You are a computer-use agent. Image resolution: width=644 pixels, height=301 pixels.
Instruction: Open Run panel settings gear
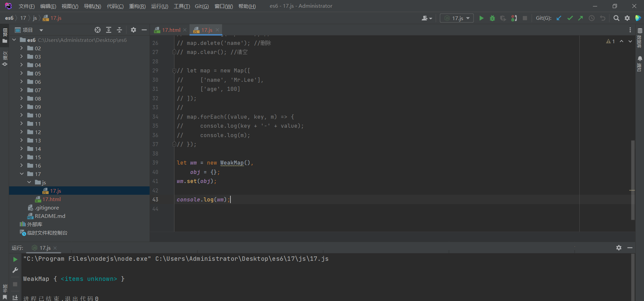(x=619, y=248)
